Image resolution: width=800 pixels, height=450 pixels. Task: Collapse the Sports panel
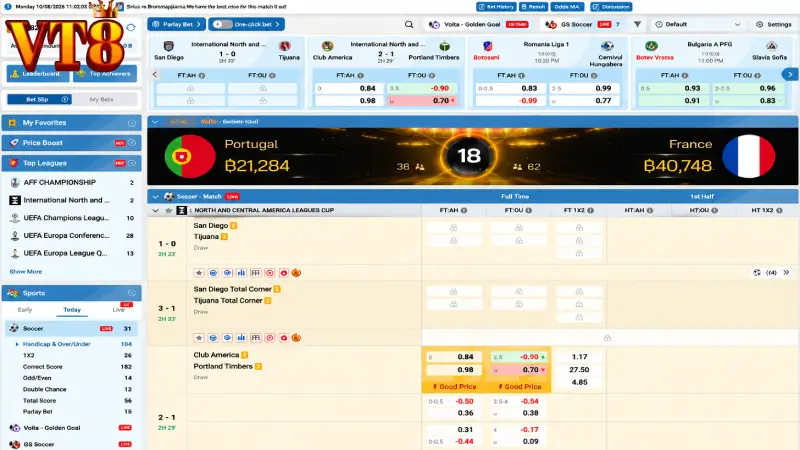click(x=132, y=293)
